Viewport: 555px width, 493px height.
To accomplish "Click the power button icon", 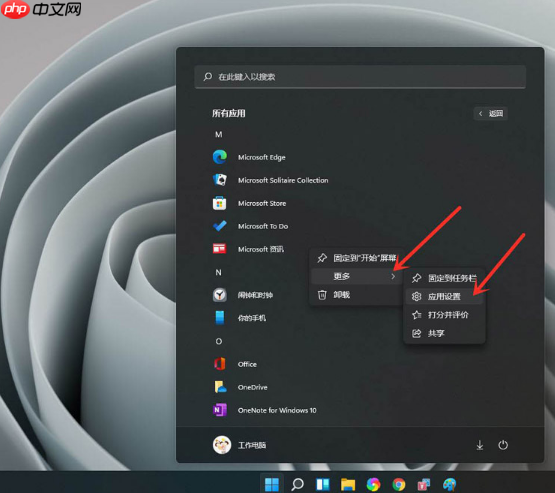I will [503, 445].
